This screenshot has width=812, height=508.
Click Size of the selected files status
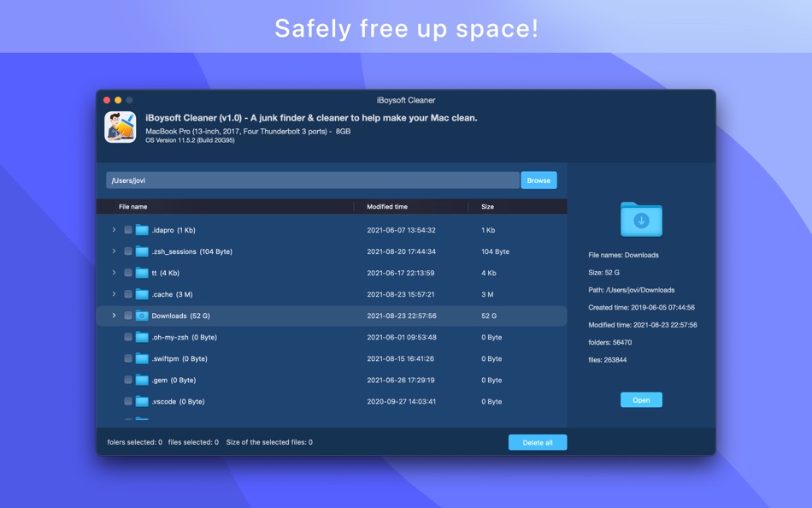coord(269,442)
